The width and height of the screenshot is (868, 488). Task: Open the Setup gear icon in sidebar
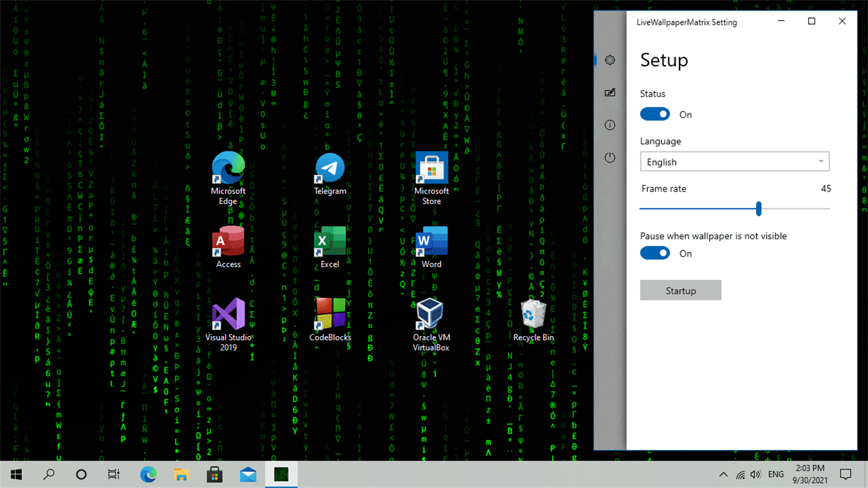point(610,60)
